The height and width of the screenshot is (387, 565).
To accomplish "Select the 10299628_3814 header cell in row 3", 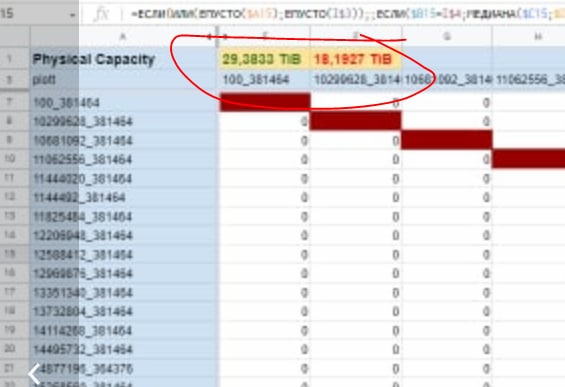I will [x=356, y=79].
